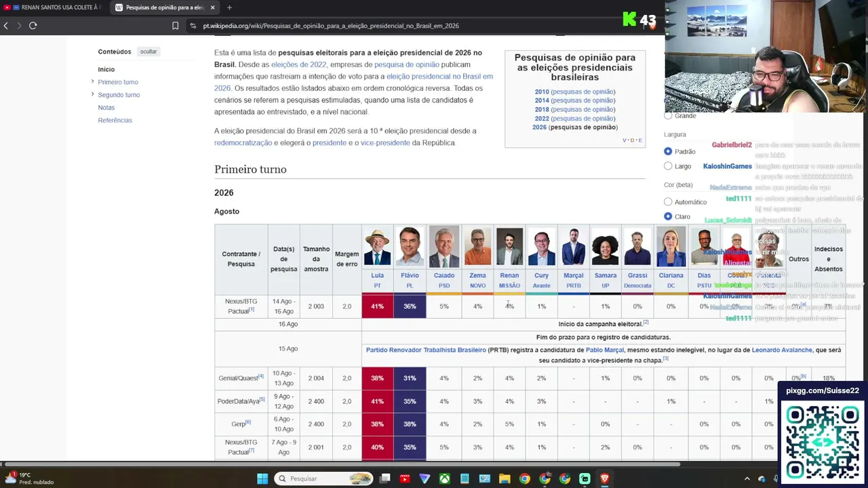Open the Leonardo Avalanche article link
868x488 pixels.
click(782, 350)
